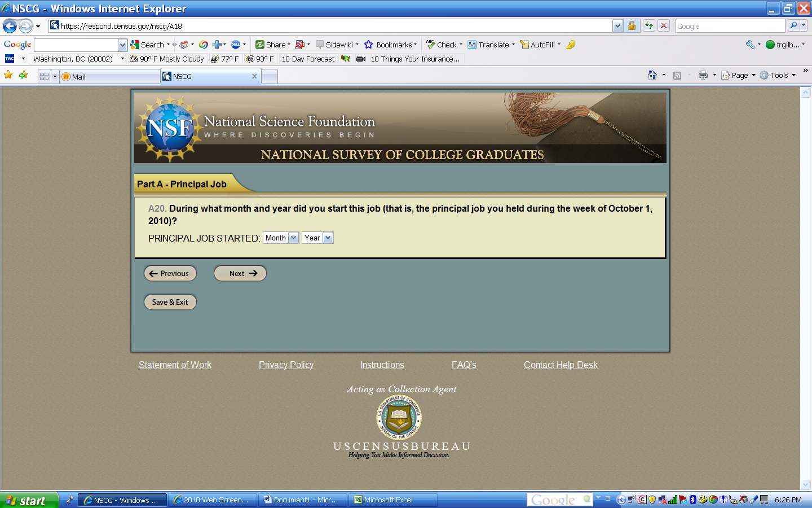Switch to the Mail tab
The height and width of the screenshot is (508, 812).
(x=109, y=77)
